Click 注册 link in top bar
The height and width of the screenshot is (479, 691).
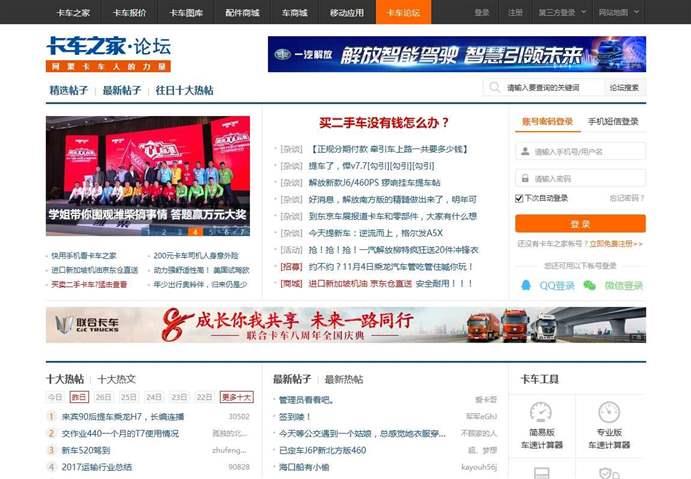(x=515, y=12)
